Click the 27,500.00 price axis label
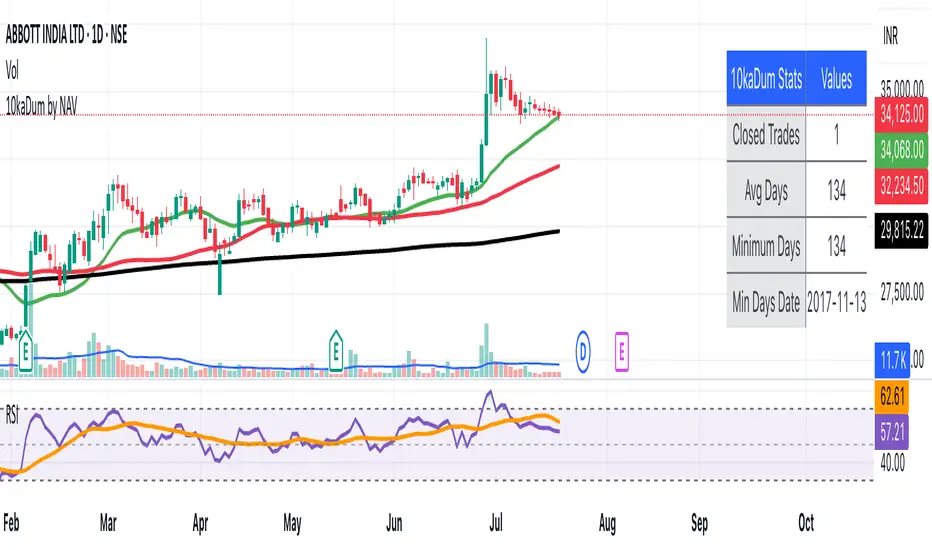The image size is (932, 550). pyautogui.click(x=902, y=293)
